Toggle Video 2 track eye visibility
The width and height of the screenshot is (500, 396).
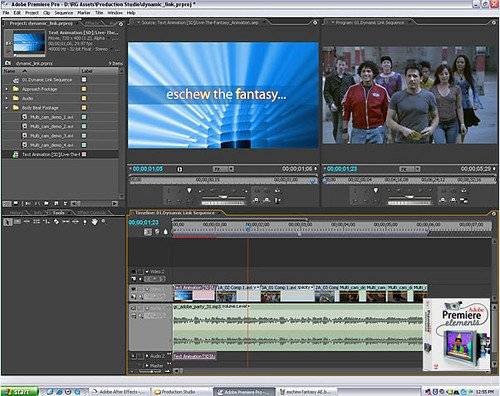coord(134,272)
